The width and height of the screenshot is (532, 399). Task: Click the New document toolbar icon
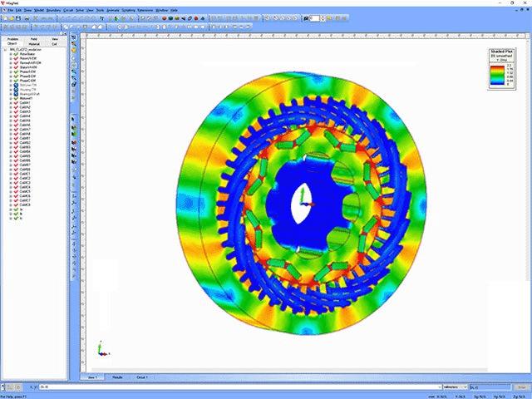pyautogui.click(x=6, y=18)
